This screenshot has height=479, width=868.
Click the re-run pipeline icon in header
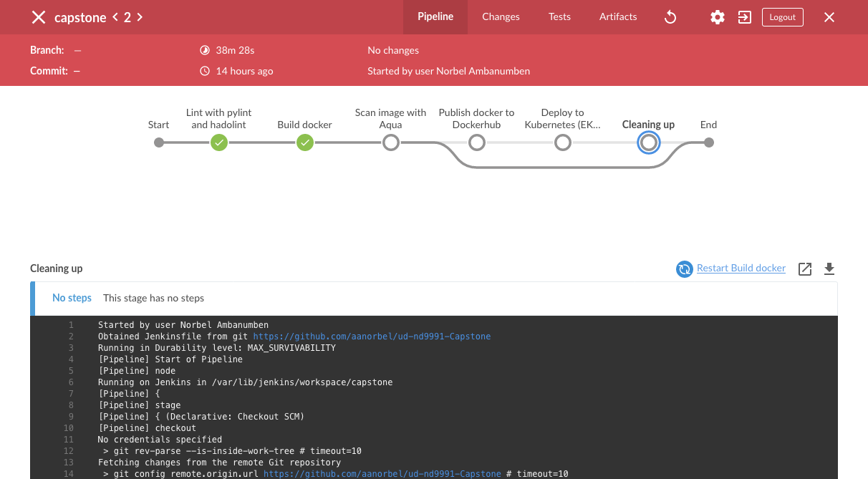[670, 17]
